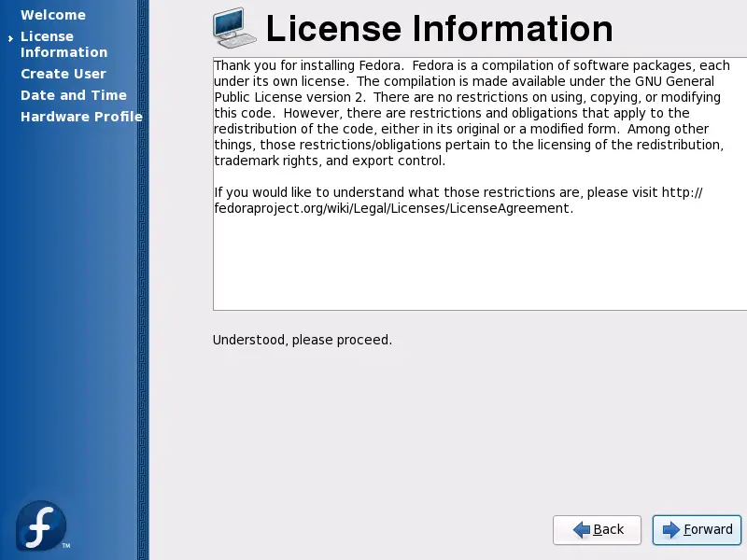The image size is (747, 560).
Task: Click the 'Understood, please proceed.' text
Action: click(303, 340)
